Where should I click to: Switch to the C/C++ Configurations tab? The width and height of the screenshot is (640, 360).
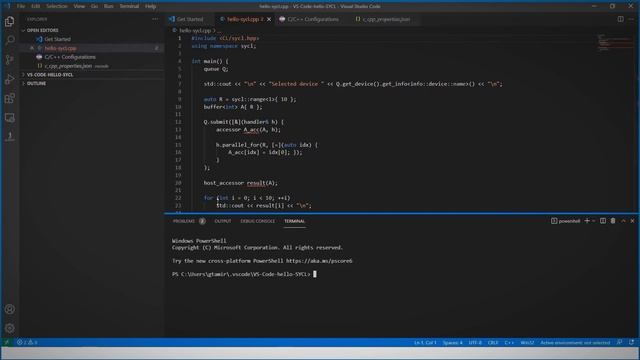312,19
